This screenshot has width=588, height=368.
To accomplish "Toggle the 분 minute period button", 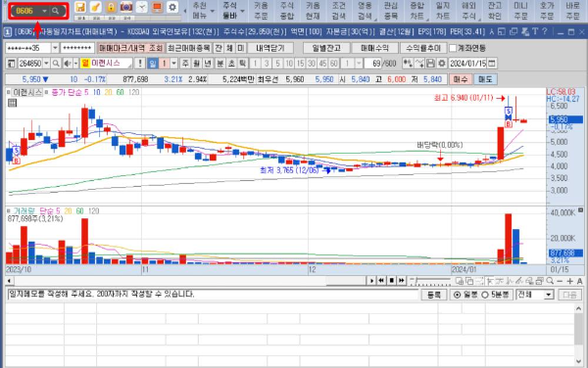I will pos(220,64).
